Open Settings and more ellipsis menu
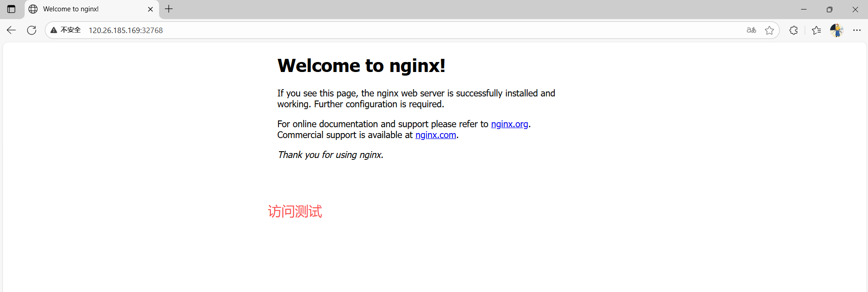Image resolution: width=868 pixels, height=292 pixels. pos(857,30)
